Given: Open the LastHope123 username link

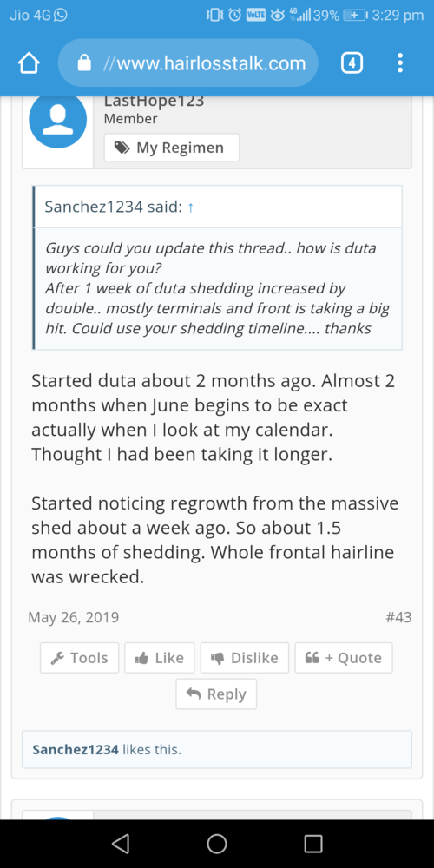Looking at the screenshot, I should pos(154,102).
